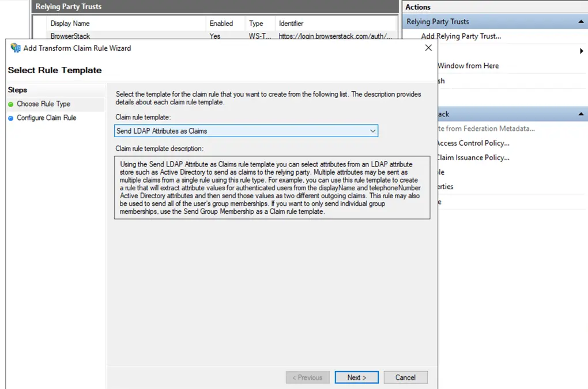Click the blue bullet beside Configure Claim Rule

point(11,118)
